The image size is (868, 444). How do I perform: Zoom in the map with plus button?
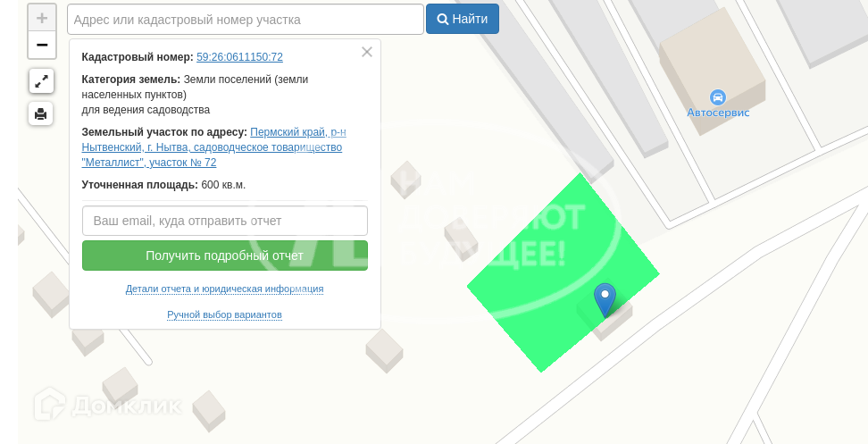[42, 18]
